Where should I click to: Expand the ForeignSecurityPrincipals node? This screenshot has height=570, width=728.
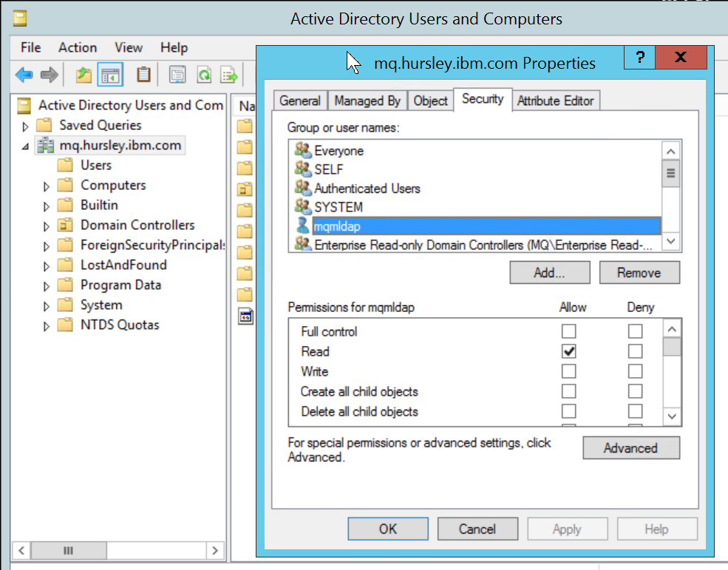[x=46, y=247]
